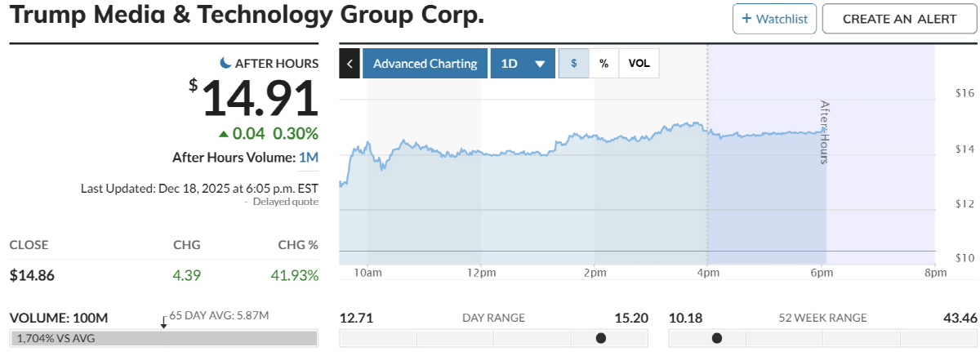Viewport: 980px width, 352px height.
Task: Open Advanced Charting
Action: (x=425, y=64)
